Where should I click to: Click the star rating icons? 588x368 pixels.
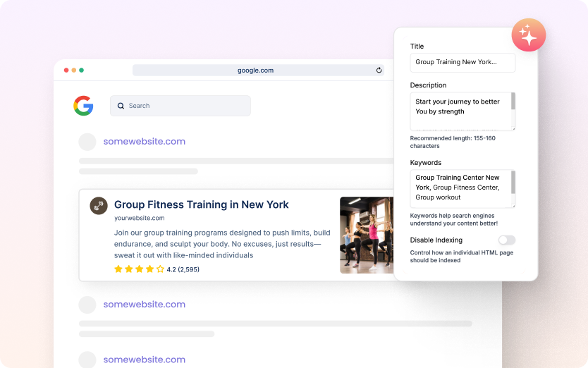point(139,269)
